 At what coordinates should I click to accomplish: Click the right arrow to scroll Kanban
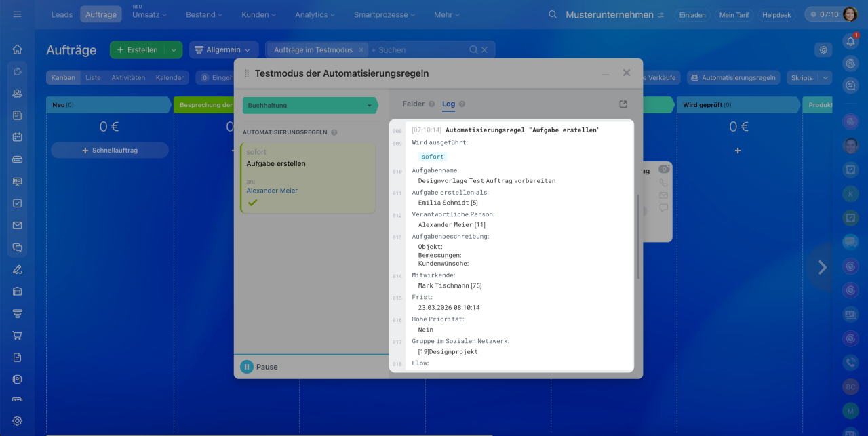822,267
